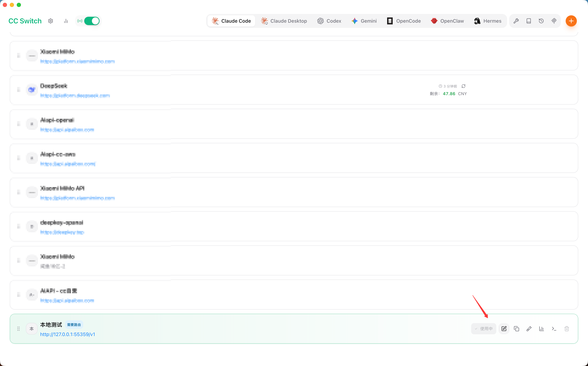Click the 47.86 balance value
The image size is (588, 366).
click(x=449, y=94)
